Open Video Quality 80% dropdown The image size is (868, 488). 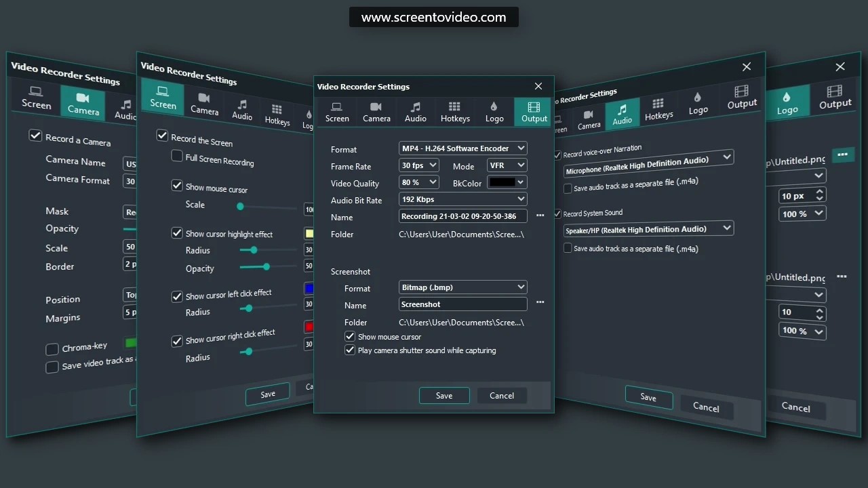coord(419,182)
